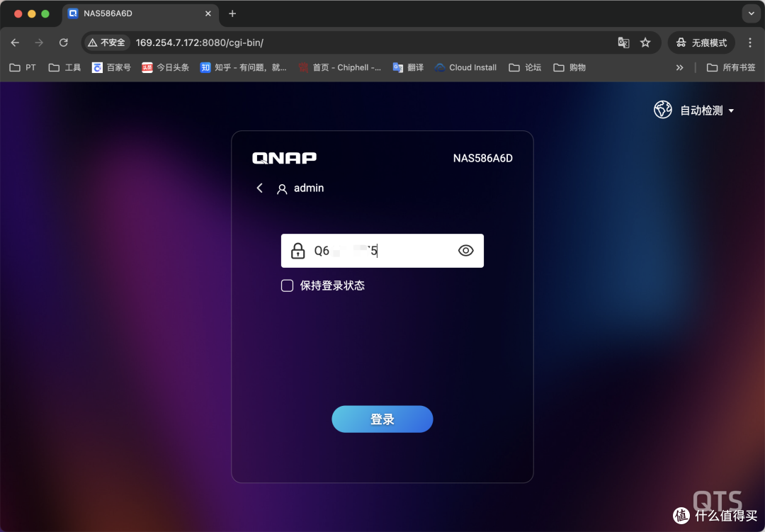Open the 百家号 bookmark

[x=112, y=67]
